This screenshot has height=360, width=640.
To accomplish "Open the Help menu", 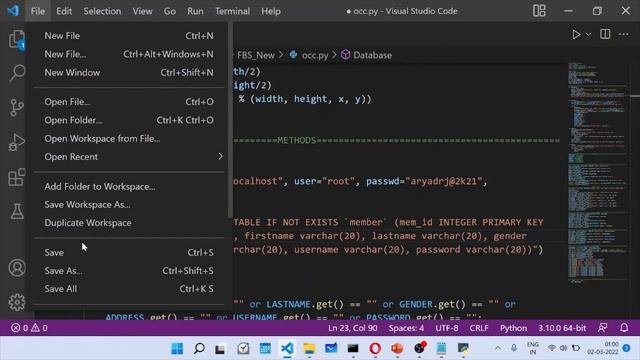I will (271, 11).
